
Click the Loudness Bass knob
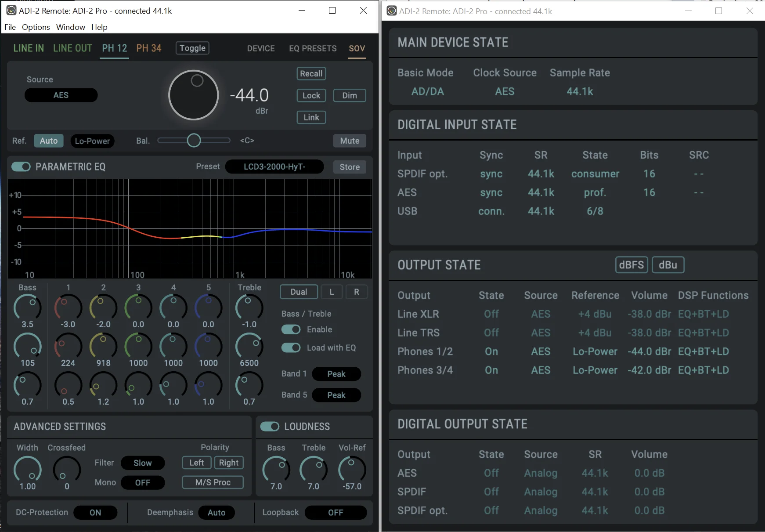click(276, 469)
